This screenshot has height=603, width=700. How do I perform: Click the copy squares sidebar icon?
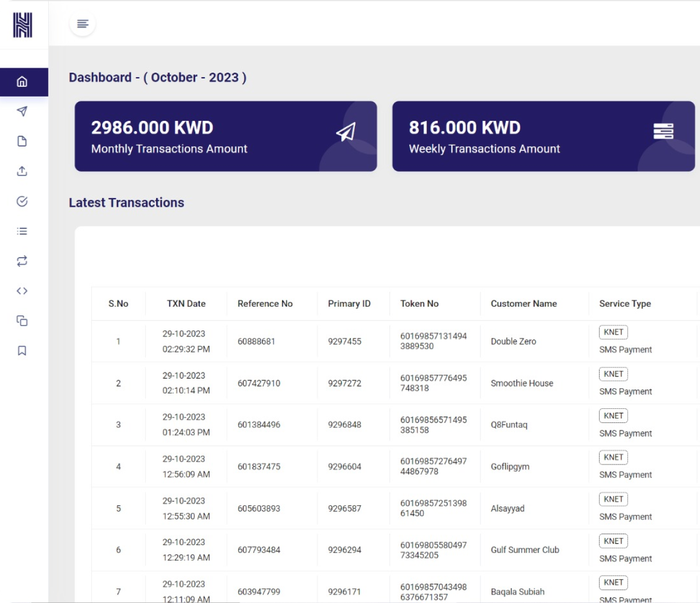[x=22, y=321]
